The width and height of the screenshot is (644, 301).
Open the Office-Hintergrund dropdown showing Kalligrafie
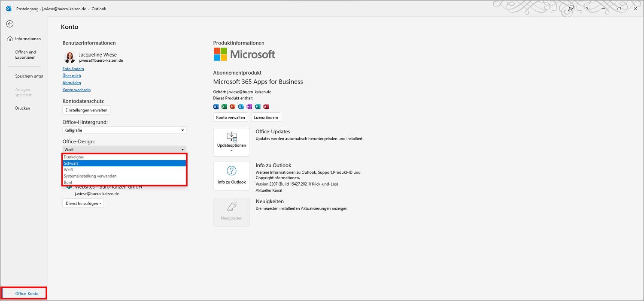(125, 130)
